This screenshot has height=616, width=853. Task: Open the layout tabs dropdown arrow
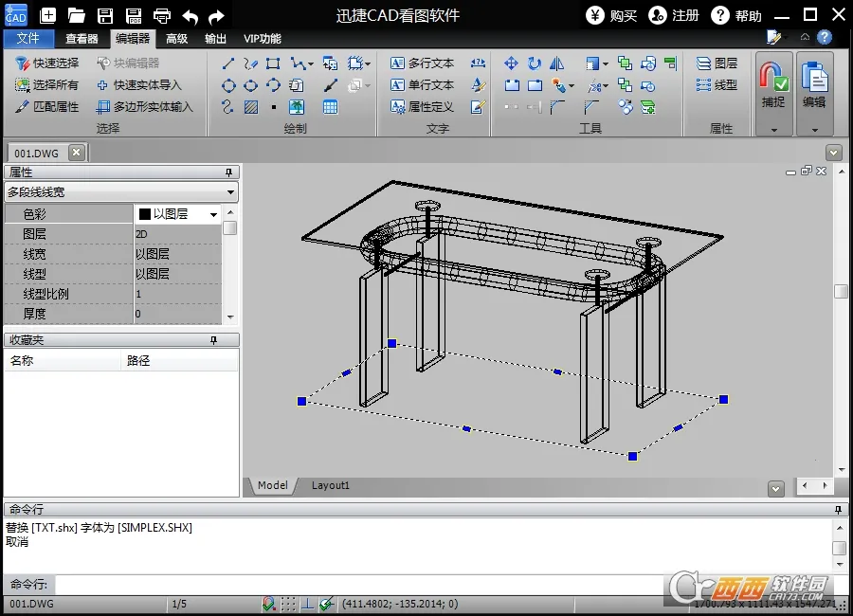tap(775, 489)
